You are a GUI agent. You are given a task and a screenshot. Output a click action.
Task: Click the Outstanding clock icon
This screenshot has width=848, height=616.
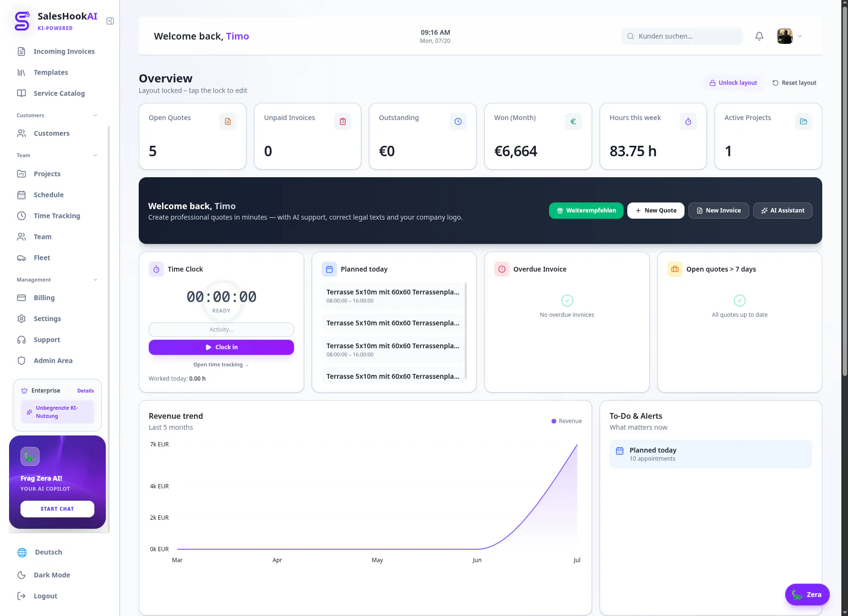458,121
